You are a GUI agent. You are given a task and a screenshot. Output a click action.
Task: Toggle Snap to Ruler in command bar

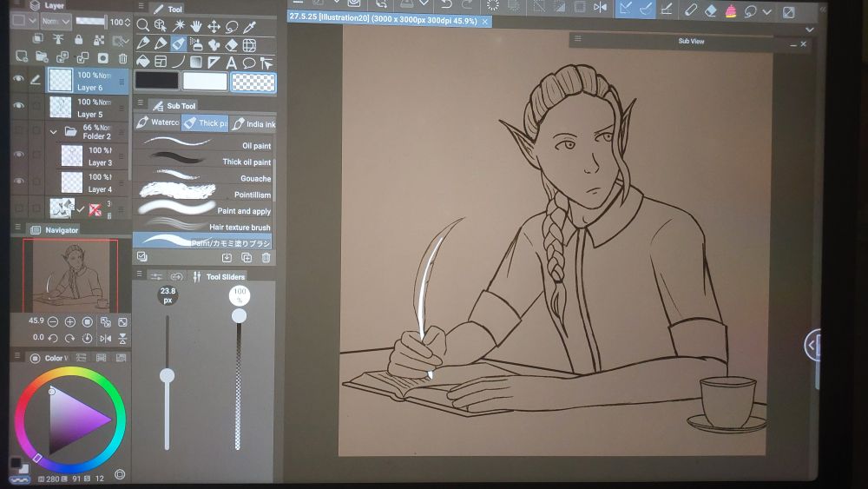click(x=626, y=8)
